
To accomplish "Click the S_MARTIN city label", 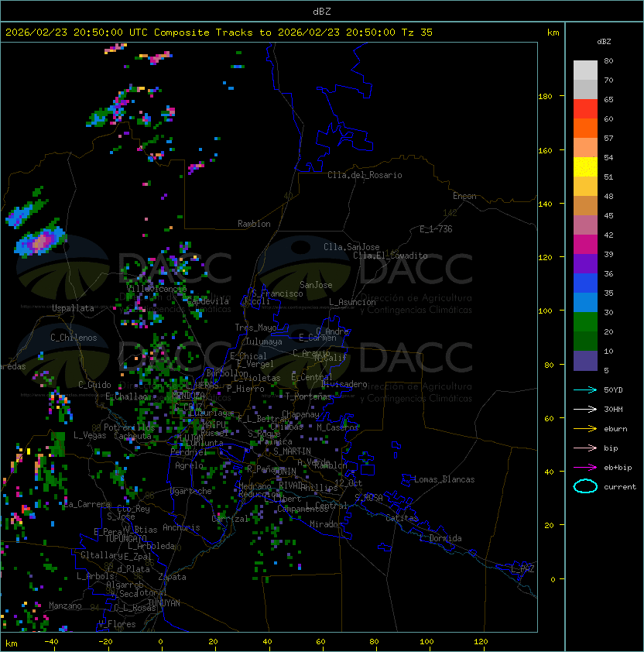I will point(292,451).
